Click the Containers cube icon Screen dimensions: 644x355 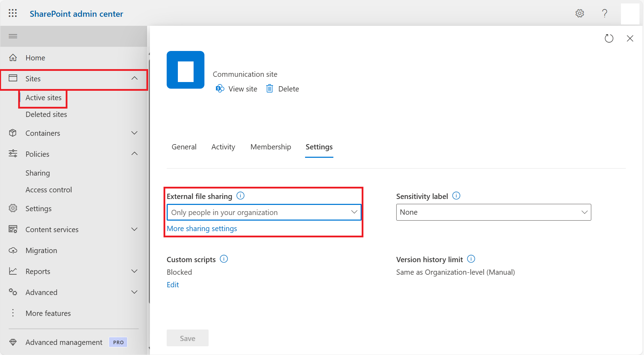point(13,133)
